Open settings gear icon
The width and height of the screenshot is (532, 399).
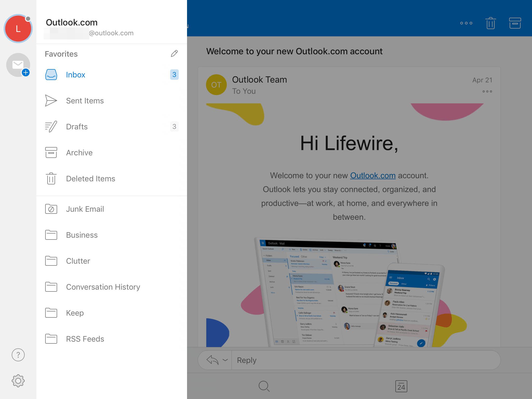click(x=18, y=381)
